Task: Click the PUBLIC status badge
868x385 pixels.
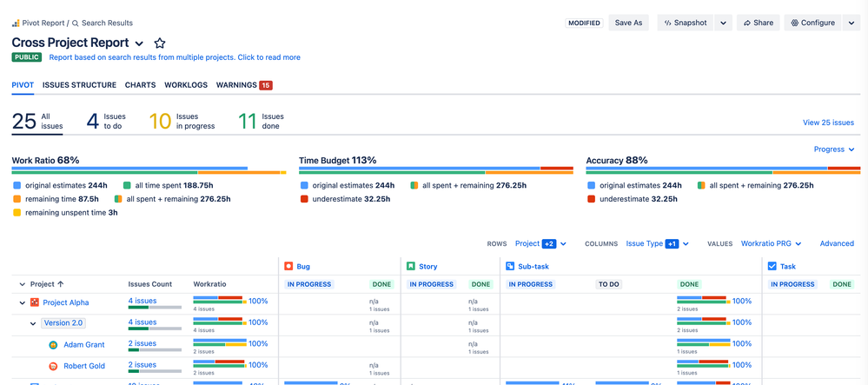Action: (28, 57)
